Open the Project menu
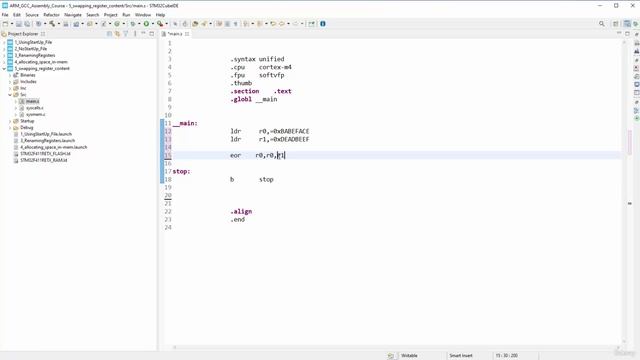The width and height of the screenshot is (640, 360). pos(111,15)
